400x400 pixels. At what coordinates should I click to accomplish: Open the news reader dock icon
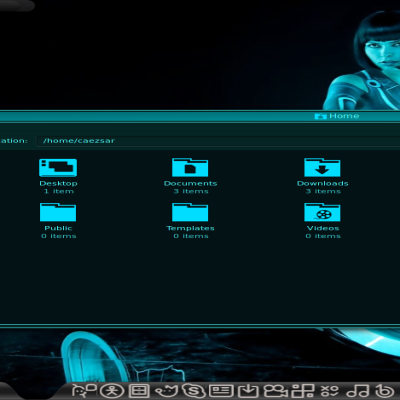click(x=221, y=391)
